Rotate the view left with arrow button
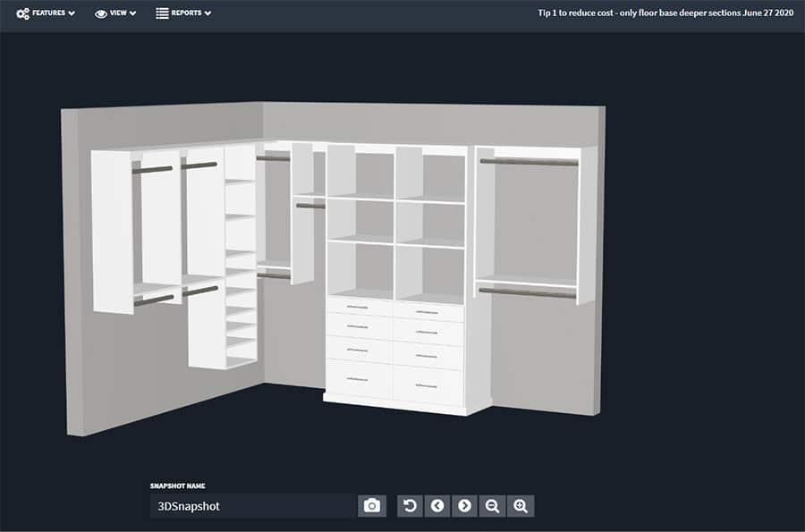This screenshot has width=805, height=532. point(437,506)
